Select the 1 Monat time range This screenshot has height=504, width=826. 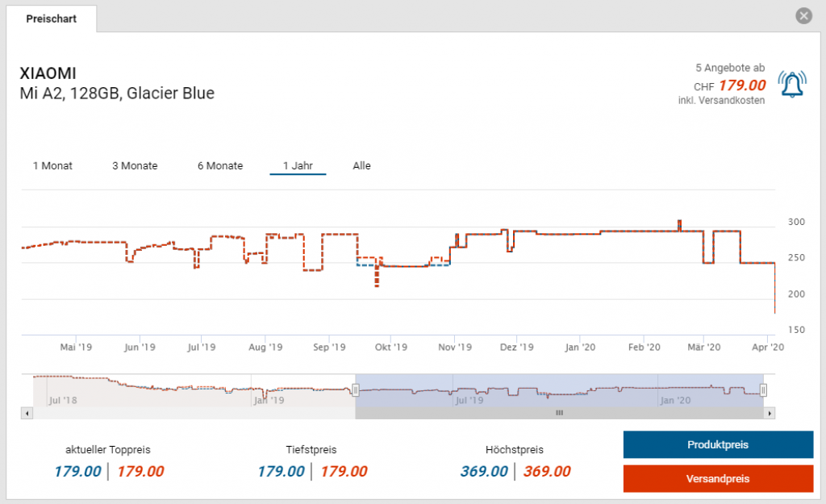click(52, 166)
